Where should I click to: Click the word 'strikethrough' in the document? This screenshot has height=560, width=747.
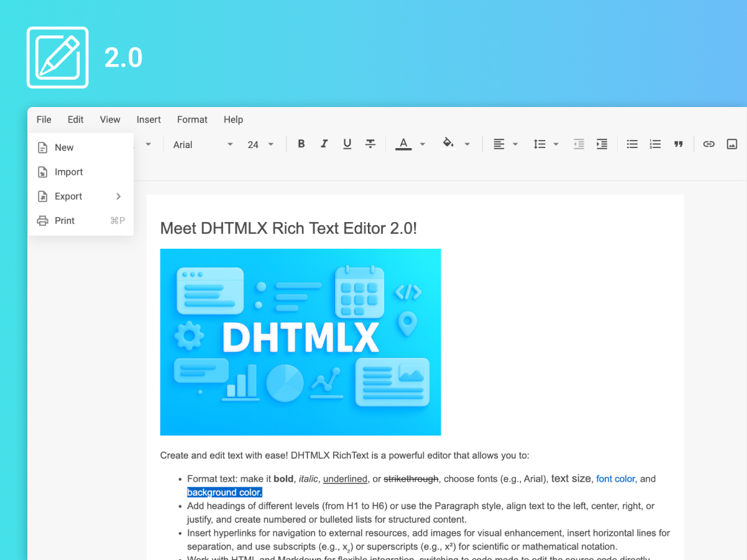tap(411, 478)
